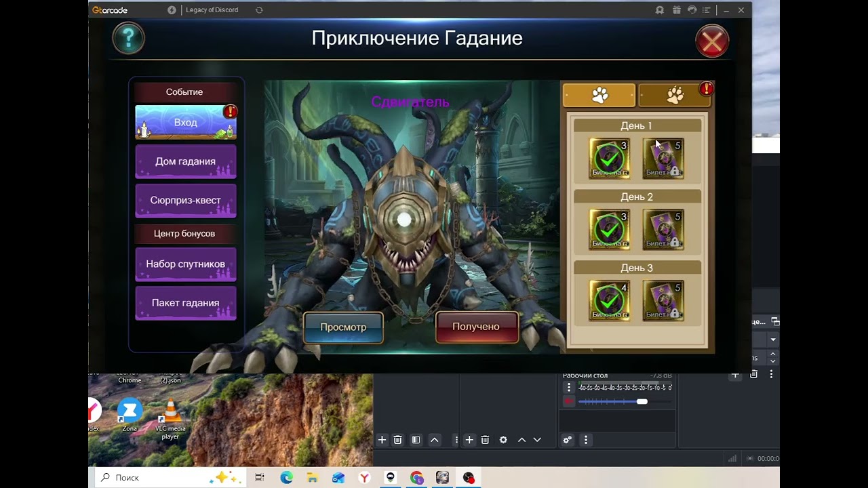Image resolution: width=868 pixels, height=488 pixels.
Task: Click the red Получено button
Action: pos(476,327)
